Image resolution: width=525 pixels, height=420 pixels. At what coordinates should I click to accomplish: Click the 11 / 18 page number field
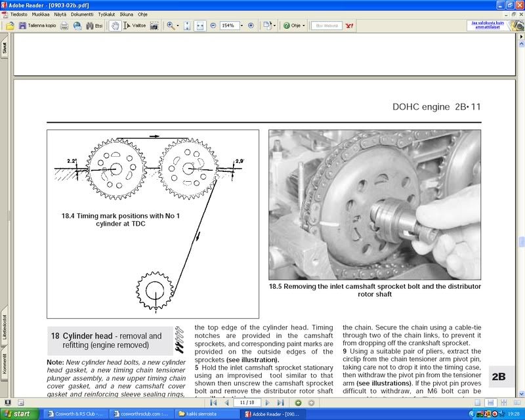click(x=247, y=402)
